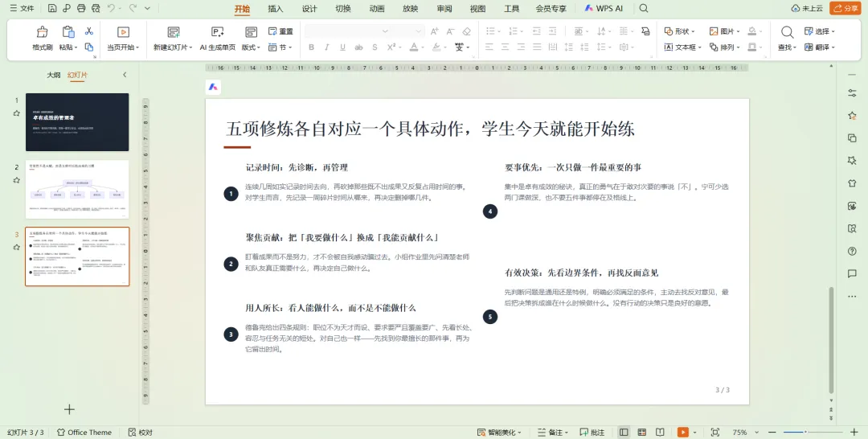
Task: Switch to the 插入 ribbon tab
Action: [275, 8]
